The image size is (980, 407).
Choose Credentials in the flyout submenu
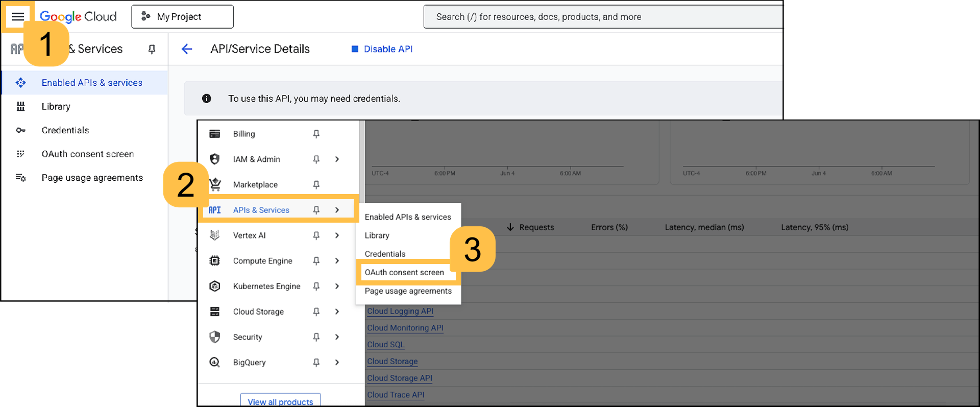(385, 254)
